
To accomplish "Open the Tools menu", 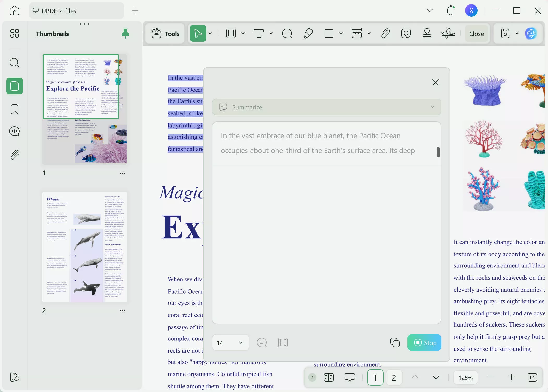I will click(x=166, y=34).
